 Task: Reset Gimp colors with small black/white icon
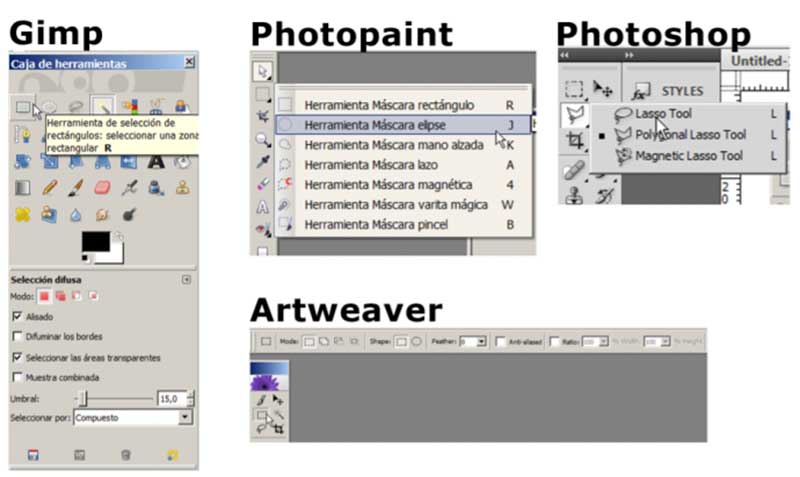[x=85, y=259]
